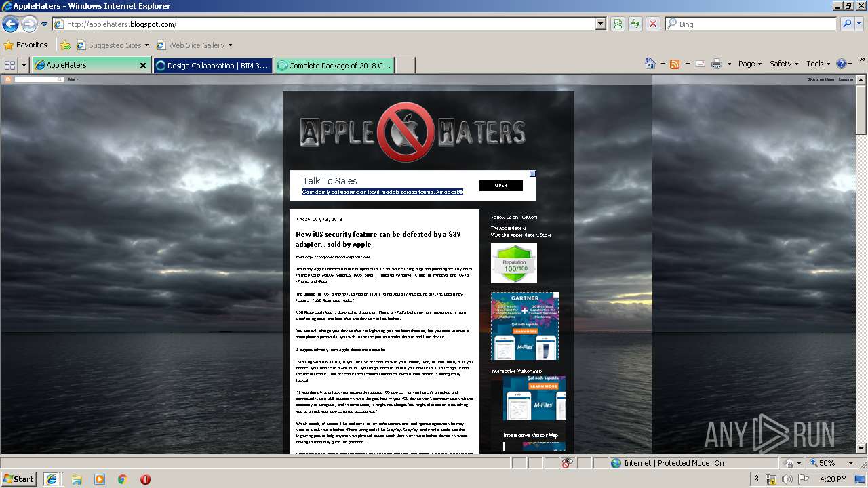Click Internet Explorer taskbar icon
This screenshot has height=488, width=868.
52,479
